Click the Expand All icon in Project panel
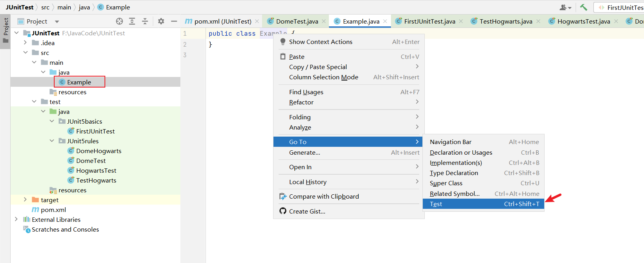644x263 pixels. click(132, 21)
